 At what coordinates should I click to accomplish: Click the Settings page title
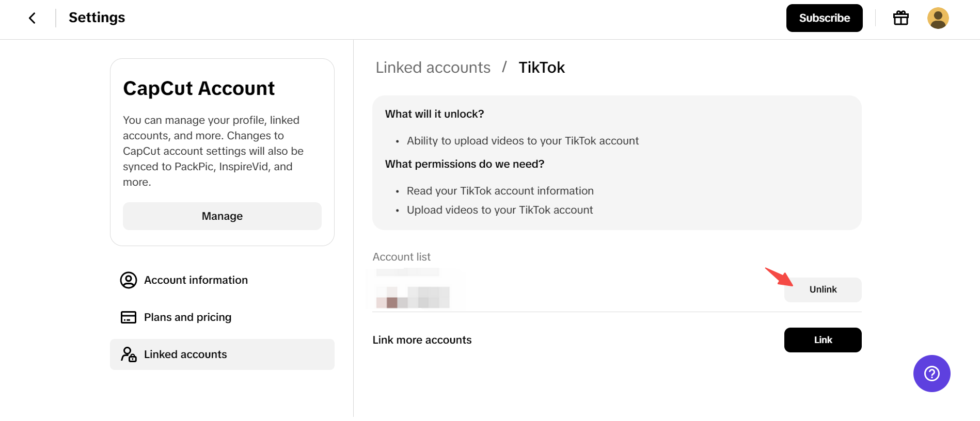(97, 18)
